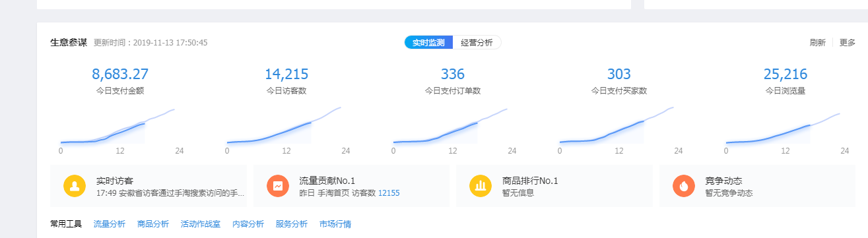Click the 25,216 page views value
The height and width of the screenshot is (238, 868).
(x=785, y=74)
